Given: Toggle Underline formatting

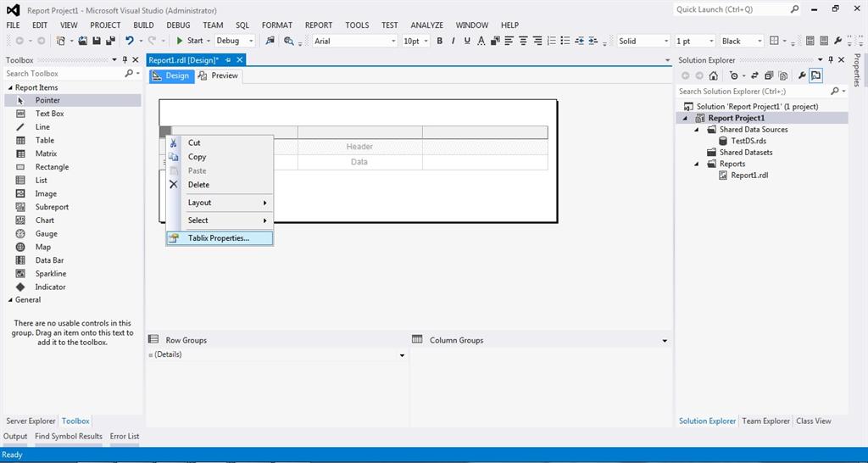Looking at the screenshot, I should (467, 41).
